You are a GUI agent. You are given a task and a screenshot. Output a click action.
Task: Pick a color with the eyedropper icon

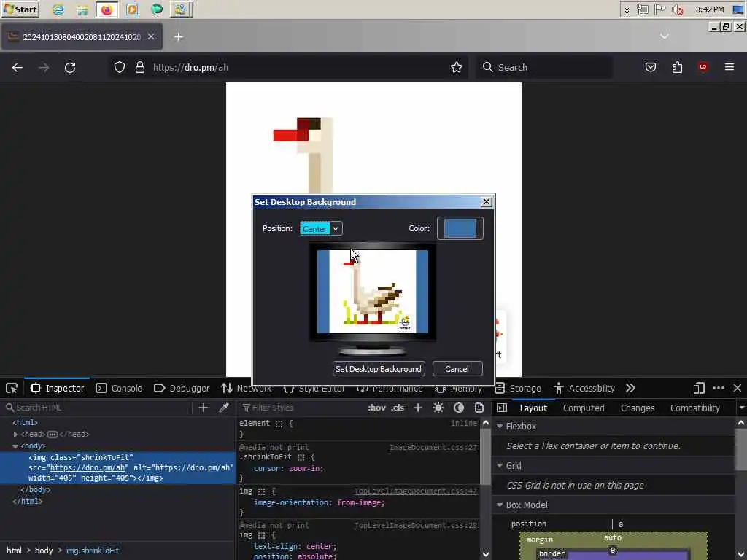point(224,408)
